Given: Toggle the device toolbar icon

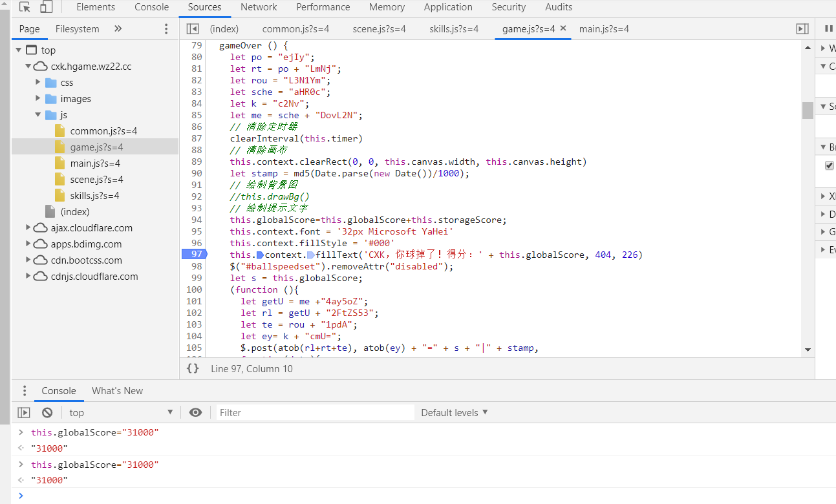Looking at the screenshot, I should coord(46,8).
